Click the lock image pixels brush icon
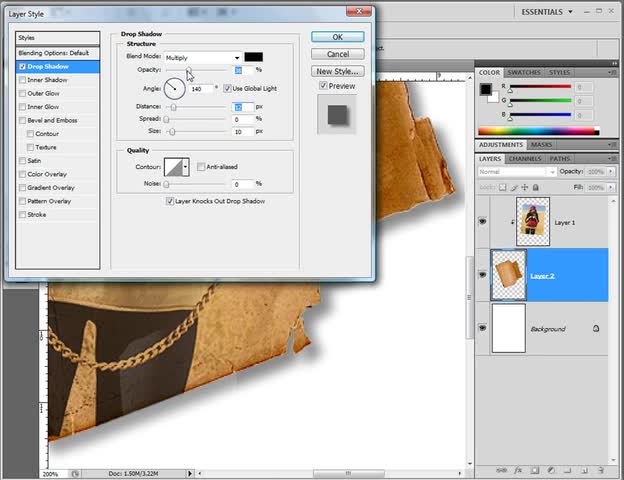Viewport: 624px width, 480px height. point(514,187)
